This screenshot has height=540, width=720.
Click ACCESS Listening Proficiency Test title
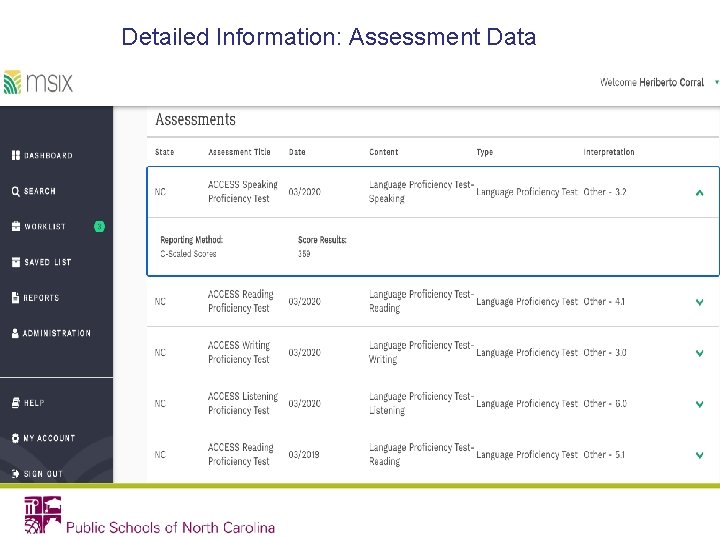(243, 403)
